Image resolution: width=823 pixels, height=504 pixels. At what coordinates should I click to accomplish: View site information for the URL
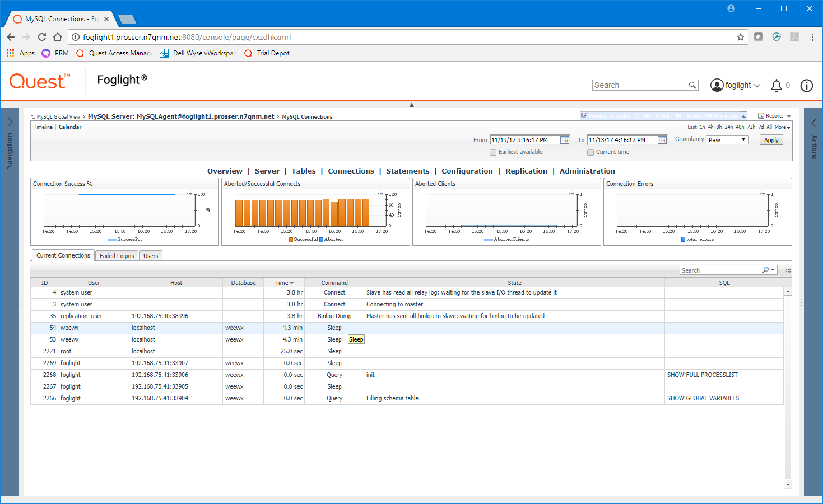76,37
